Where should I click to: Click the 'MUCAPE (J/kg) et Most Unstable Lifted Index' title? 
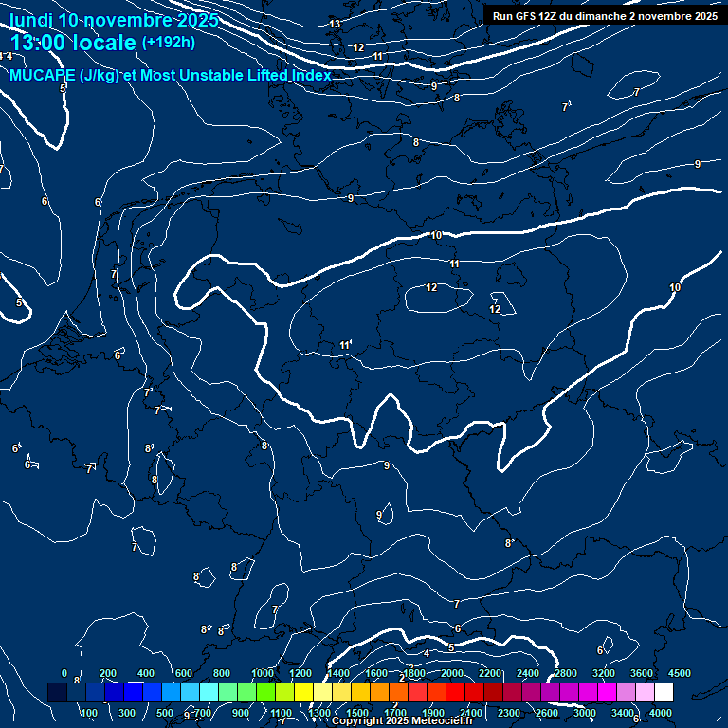point(171,75)
